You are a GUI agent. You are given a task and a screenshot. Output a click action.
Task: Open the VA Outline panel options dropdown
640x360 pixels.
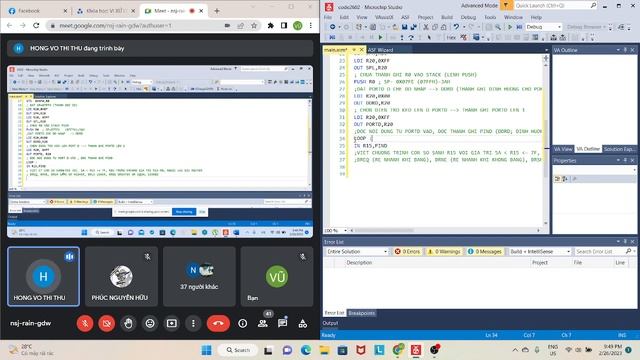[618, 50]
